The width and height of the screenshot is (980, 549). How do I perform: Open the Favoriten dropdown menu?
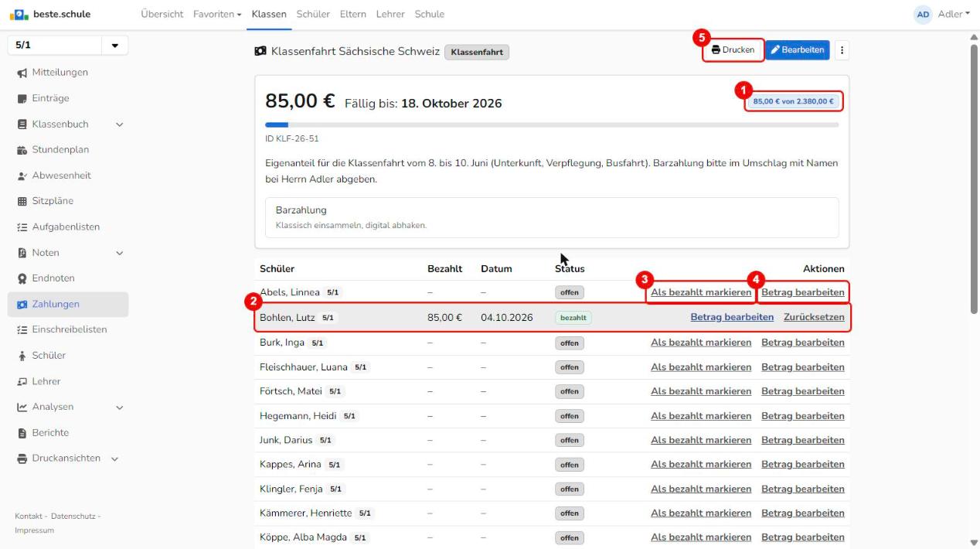[217, 14]
